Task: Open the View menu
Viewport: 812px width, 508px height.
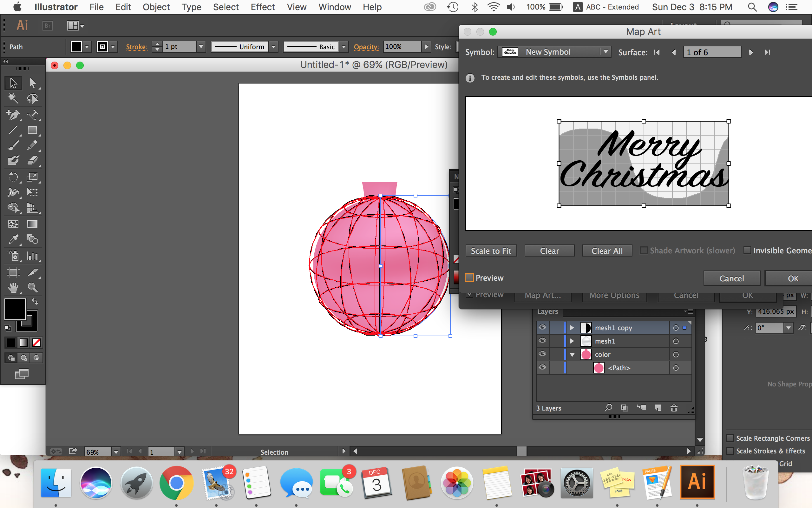Action: click(297, 7)
